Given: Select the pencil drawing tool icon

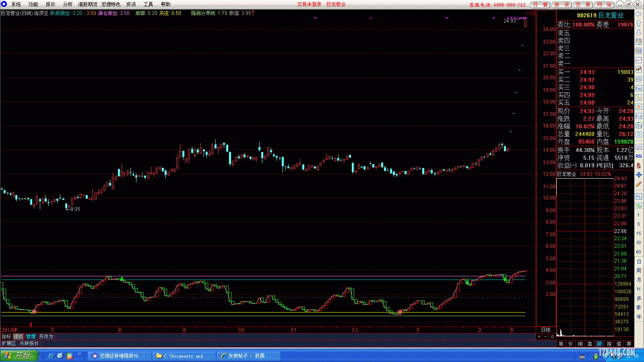Looking at the screenshot, I should 639,184.
